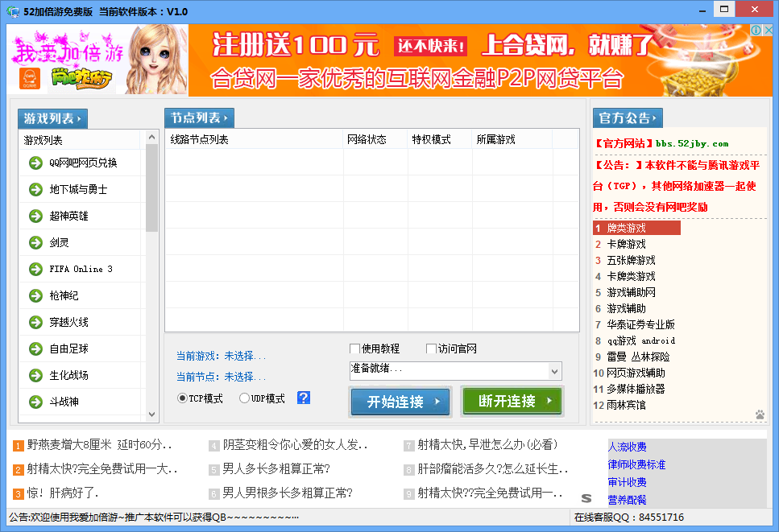This screenshot has width=779, height=532.
Task: Click the 注册送100元 banner advertisement
Action: tap(480, 60)
